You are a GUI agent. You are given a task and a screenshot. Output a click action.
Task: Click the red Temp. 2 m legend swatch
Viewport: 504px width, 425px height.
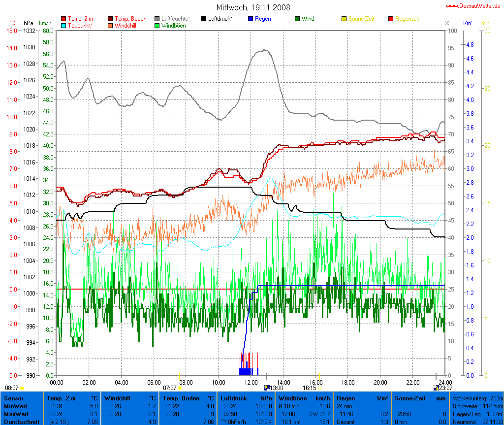coord(64,19)
